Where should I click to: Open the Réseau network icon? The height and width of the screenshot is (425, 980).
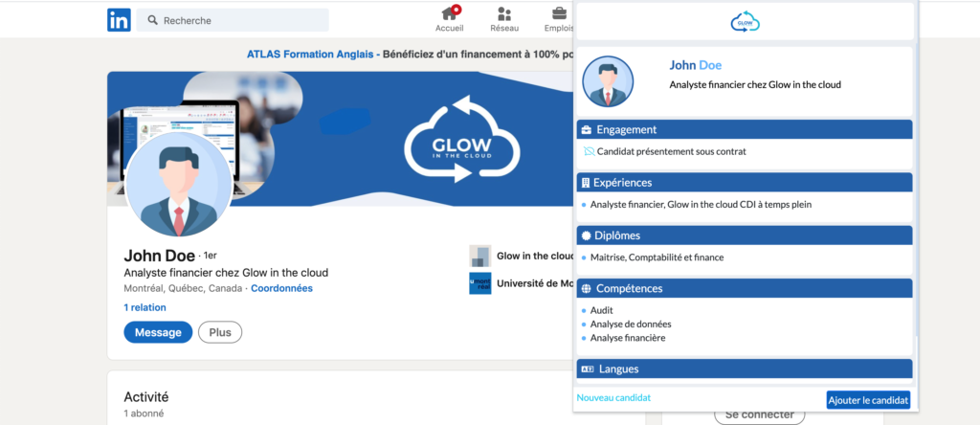(x=504, y=13)
